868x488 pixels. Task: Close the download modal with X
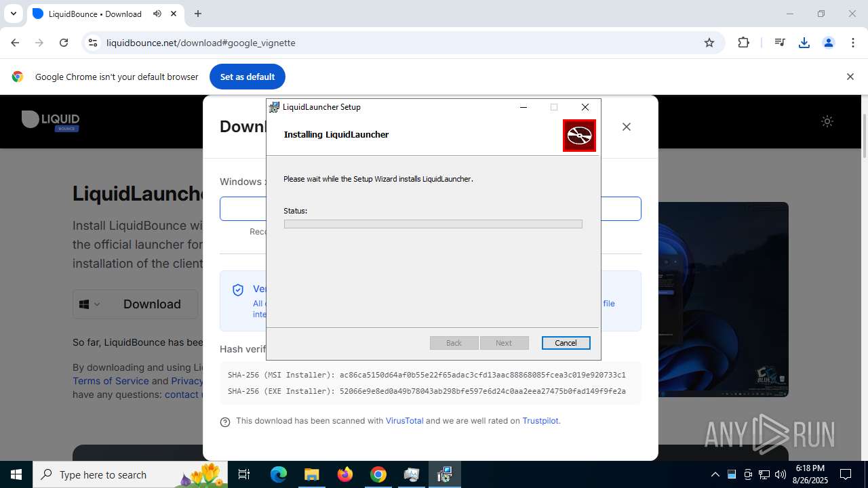(627, 127)
